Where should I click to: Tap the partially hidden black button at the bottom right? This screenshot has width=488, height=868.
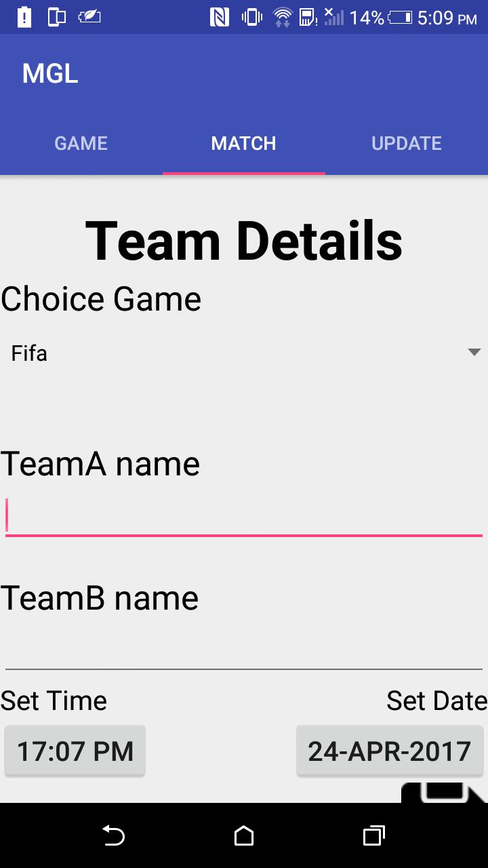[444, 792]
